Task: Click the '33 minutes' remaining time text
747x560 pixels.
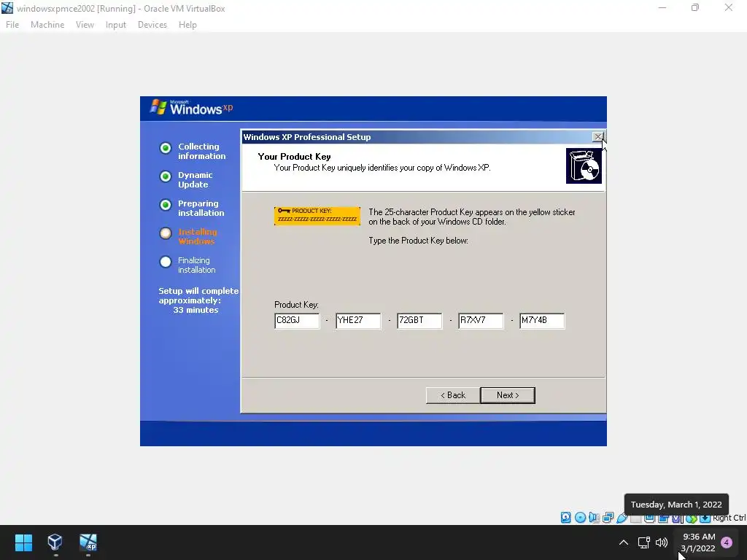Action: point(196,310)
